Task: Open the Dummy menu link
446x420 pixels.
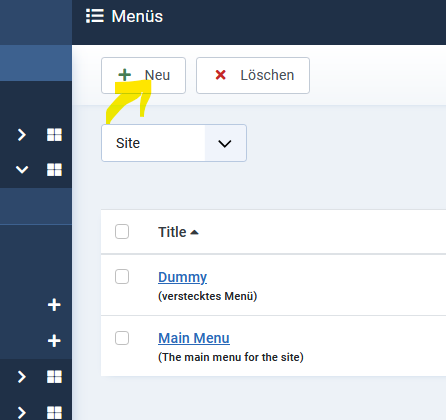Action: (182, 277)
